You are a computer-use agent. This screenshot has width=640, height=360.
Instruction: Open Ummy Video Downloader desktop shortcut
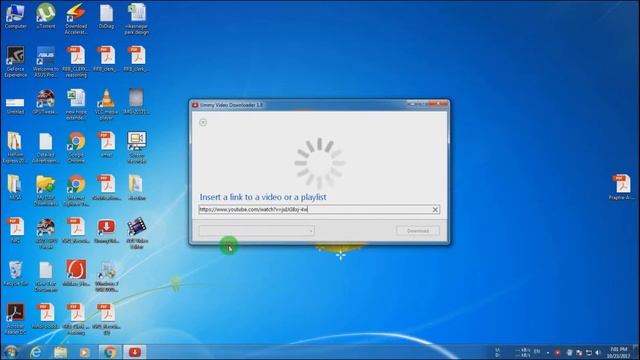[106, 231]
